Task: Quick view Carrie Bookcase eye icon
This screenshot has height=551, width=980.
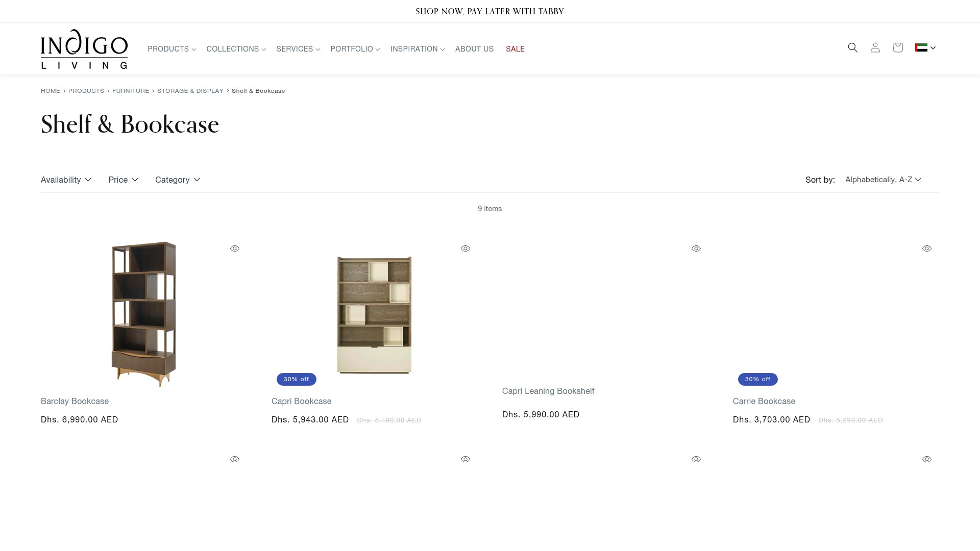Action: (927, 248)
